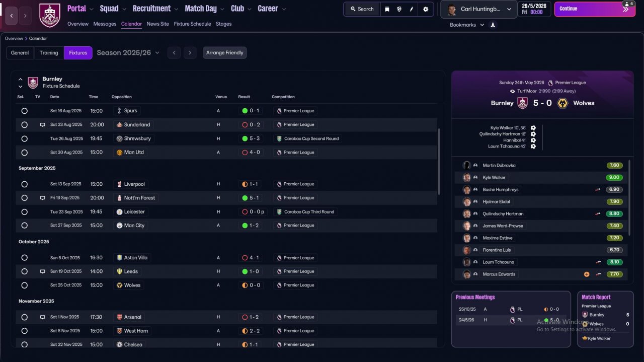Click TV icon on Leeds fixture row
The height and width of the screenshot is (362, 644).
point(43,271)
